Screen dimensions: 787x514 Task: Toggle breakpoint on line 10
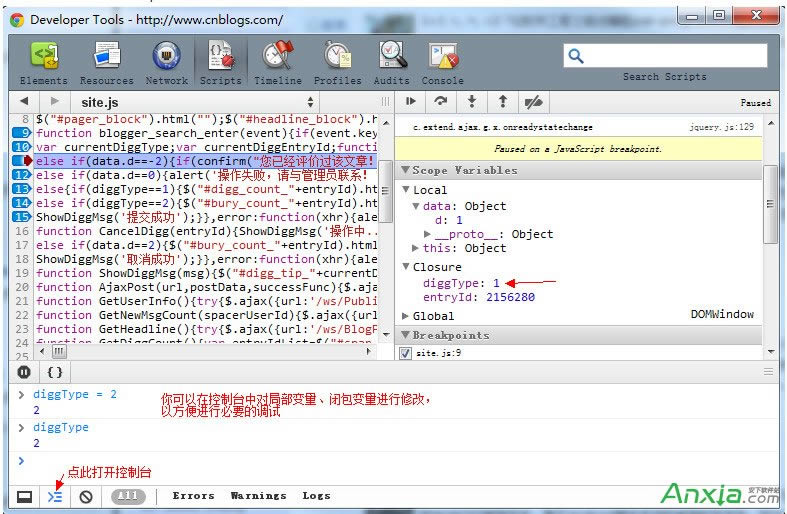(22, 147)
